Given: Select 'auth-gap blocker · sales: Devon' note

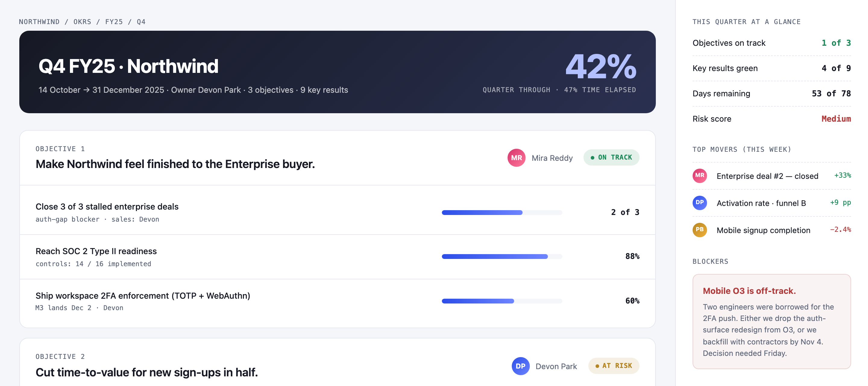Looking at the screenshot, I should 97,219.
